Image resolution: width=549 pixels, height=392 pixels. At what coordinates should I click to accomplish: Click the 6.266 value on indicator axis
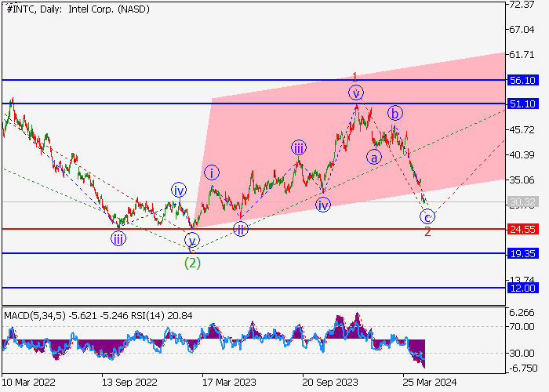pos(522,313)
